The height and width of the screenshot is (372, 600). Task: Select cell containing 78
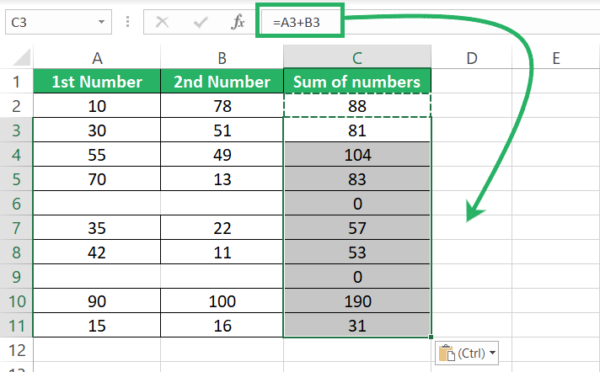click(222, 106)
